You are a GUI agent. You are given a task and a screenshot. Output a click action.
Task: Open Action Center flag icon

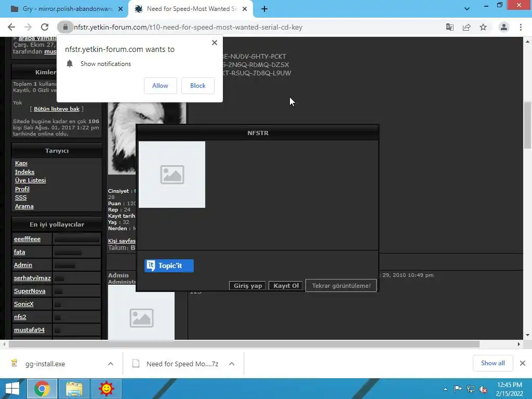coord(458,389)
